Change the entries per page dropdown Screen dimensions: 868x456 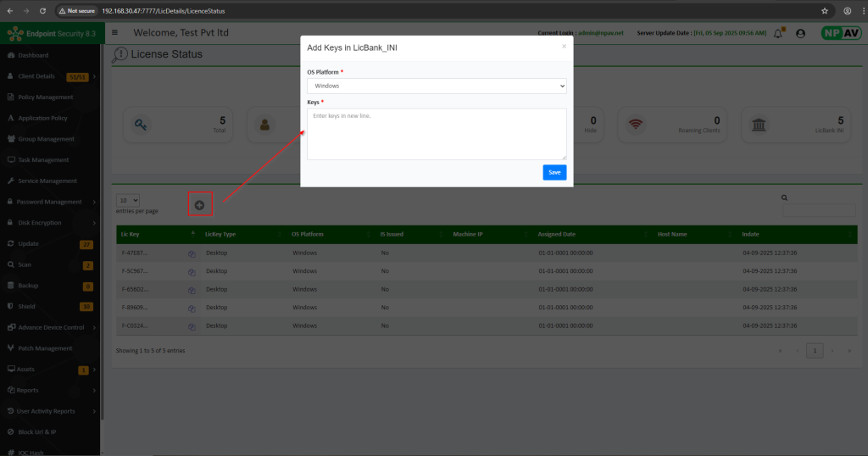pyautogui.click(x=128, y=200)
